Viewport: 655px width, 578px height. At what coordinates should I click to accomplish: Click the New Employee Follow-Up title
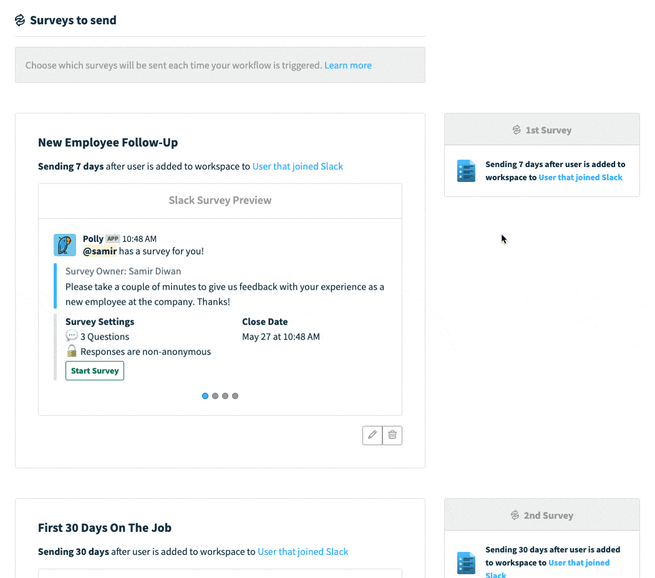tap(108, 142)
